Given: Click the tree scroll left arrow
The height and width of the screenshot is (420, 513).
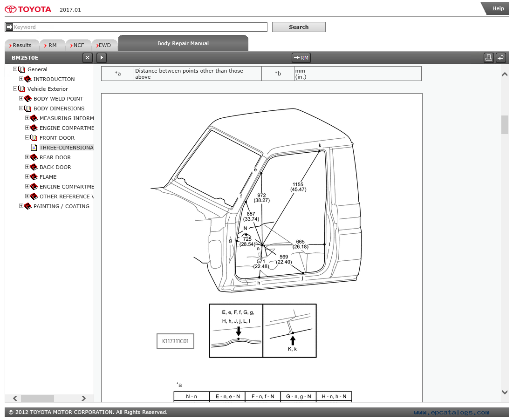Looking at the screenshot, I should pyautogui.click(x=15, y=398).
